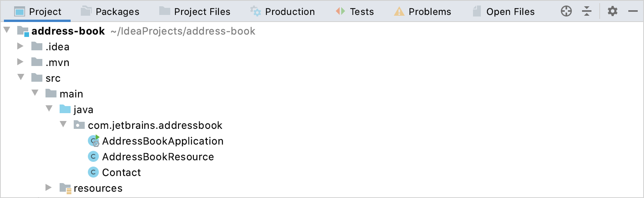Collapse the address-book root node arrow

(7, 30)
